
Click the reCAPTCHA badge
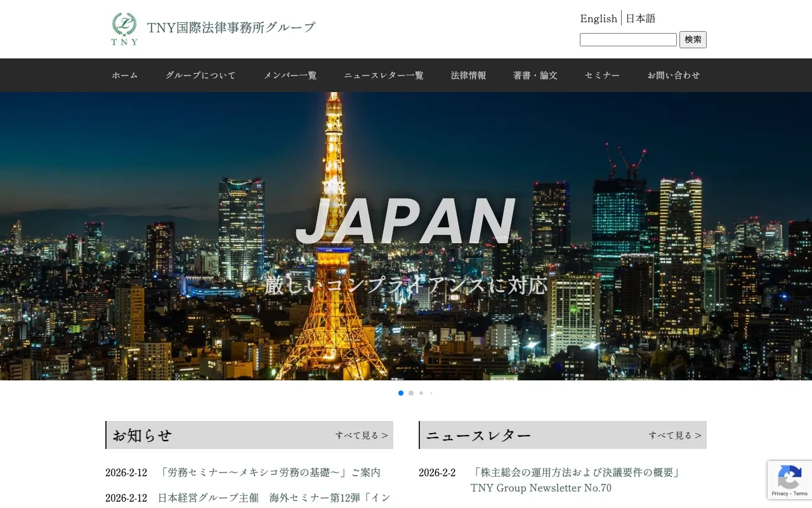tap(790, 480)
